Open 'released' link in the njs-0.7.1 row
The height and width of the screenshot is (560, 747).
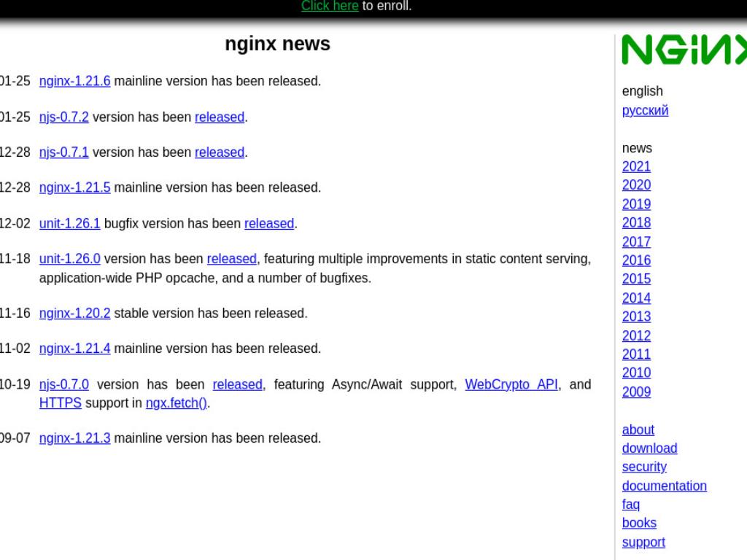[220, 152]
